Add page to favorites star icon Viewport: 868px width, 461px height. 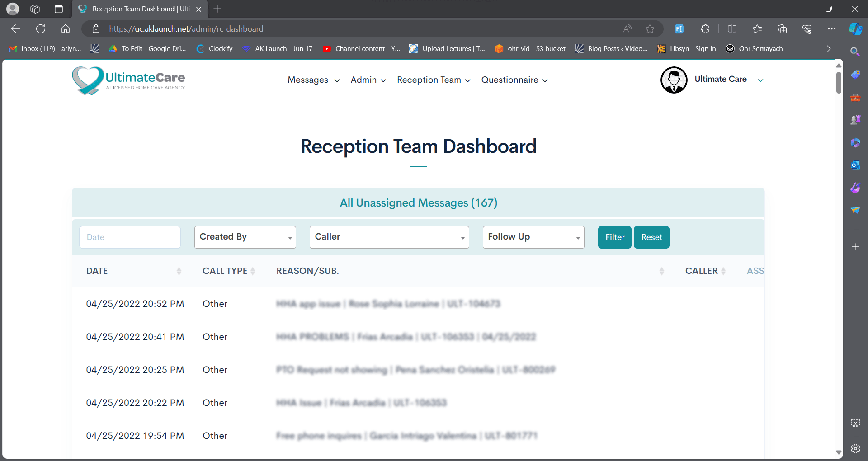(650, 29)
